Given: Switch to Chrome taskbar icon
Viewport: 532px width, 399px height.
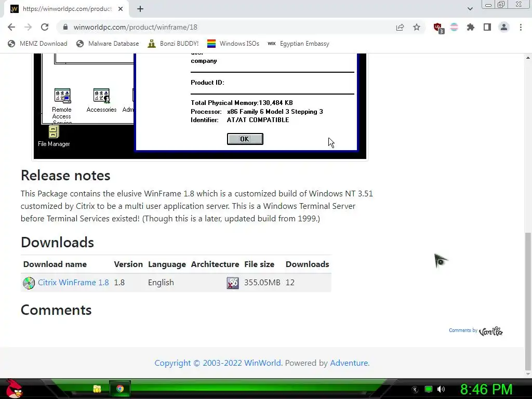Looking at the screenshot, I should (120, 389).
